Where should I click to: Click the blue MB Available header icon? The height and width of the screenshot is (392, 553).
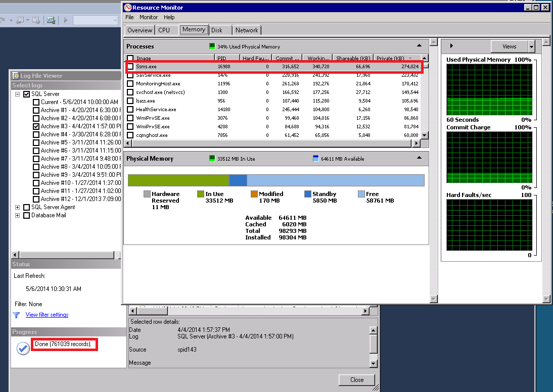pyautogui.click(x=315, y=159)
